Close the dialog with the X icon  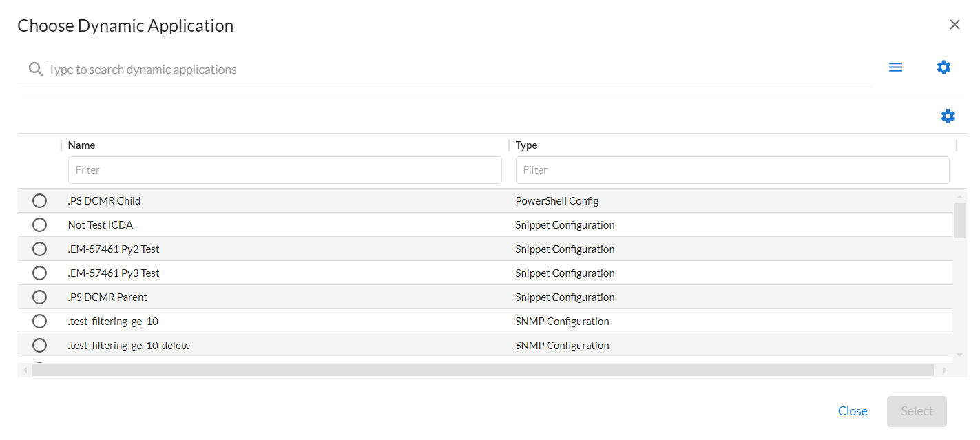coord(955,25)
